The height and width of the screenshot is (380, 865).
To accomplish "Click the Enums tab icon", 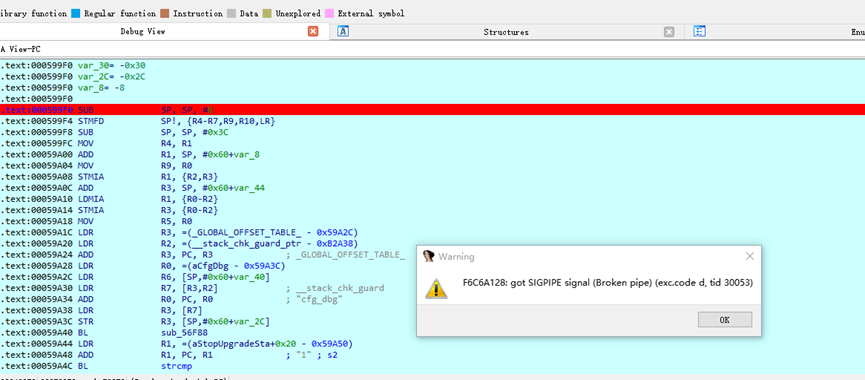I will (700, 31).
